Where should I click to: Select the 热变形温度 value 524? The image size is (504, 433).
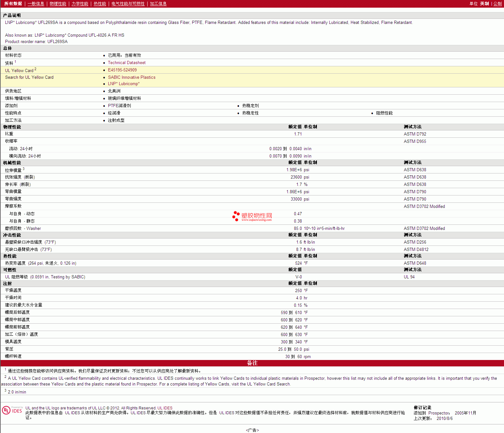tap(298, 263)
